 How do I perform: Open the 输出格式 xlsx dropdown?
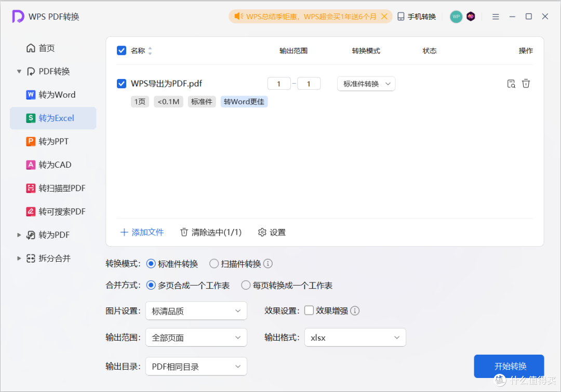tap(355, 337)
